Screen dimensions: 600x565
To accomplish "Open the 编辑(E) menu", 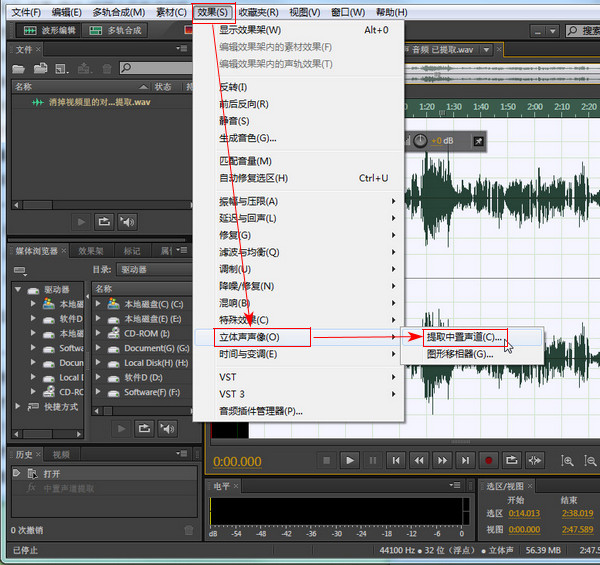I will (67, 12).
